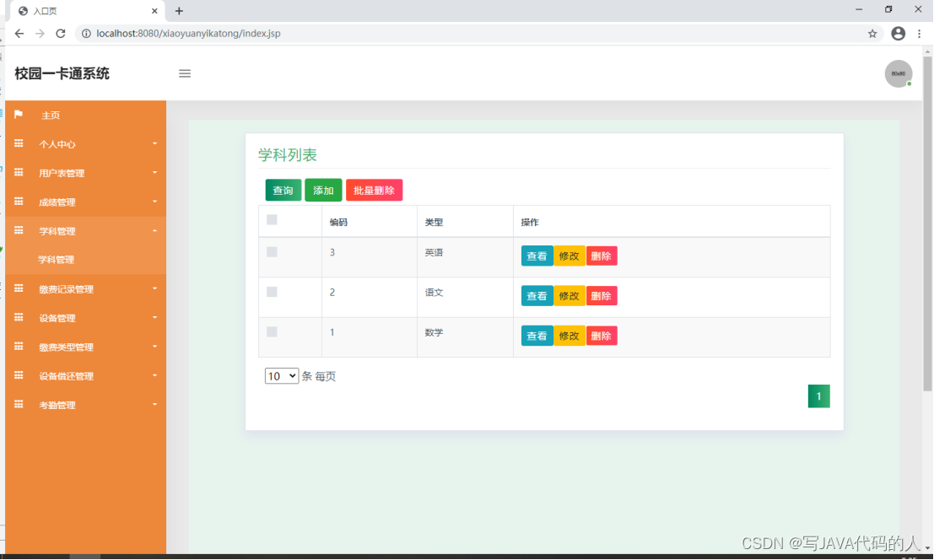Click 查看 for the 英语 row
This screenshot has width=934, height=560.
pyautogui.click(x=537, y=256)
